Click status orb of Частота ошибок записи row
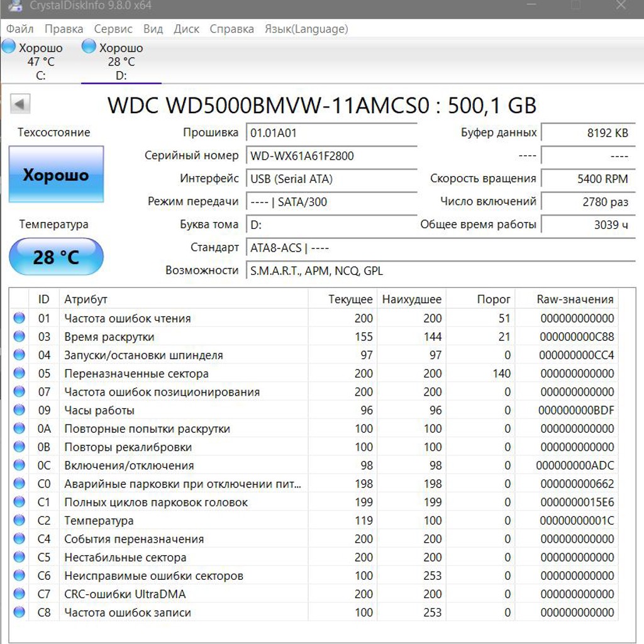 tap(19, 612)
